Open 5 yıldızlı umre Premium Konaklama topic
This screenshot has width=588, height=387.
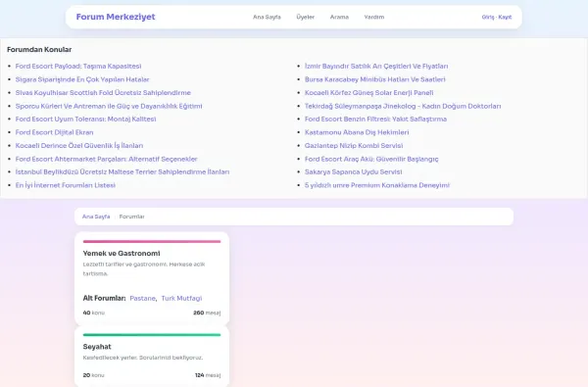377,185
